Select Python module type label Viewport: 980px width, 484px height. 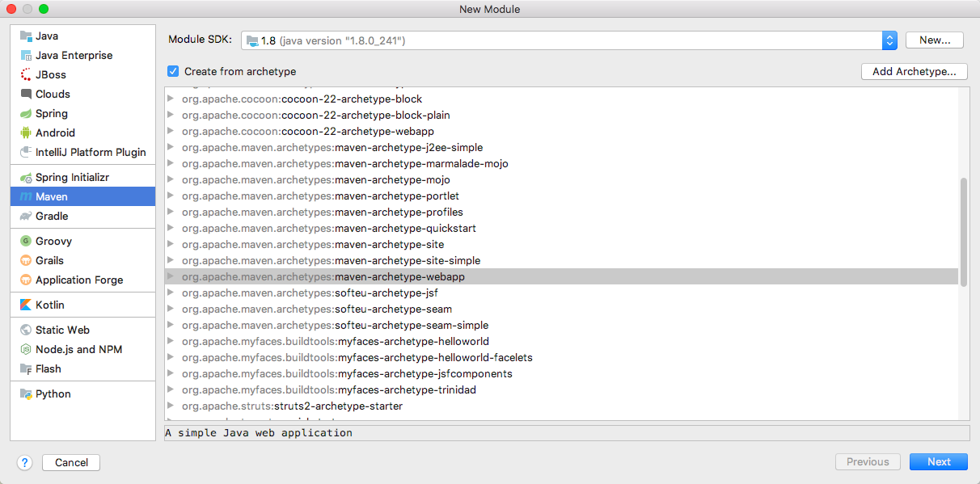(x=53, y=394)
